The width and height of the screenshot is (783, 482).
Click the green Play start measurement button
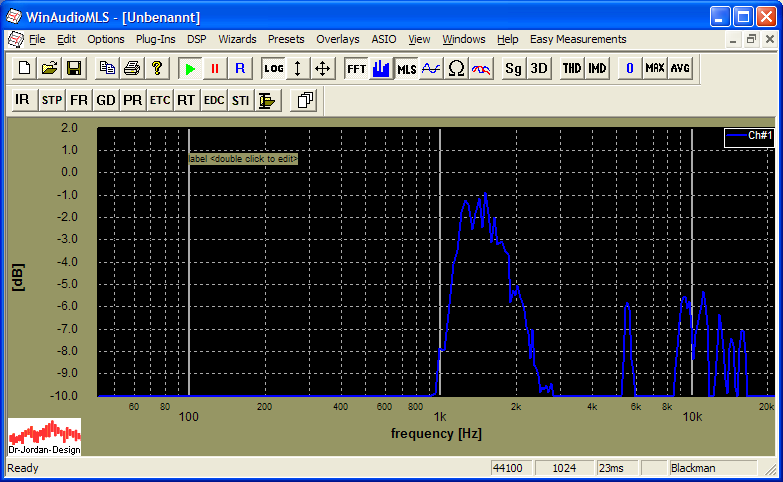[x=189, y=68]
